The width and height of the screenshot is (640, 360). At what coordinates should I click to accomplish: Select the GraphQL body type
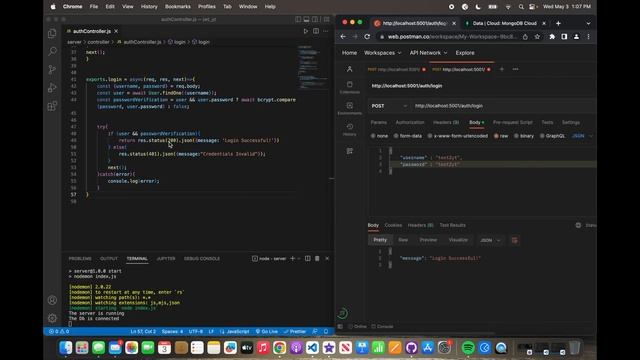tap(552, 136)
